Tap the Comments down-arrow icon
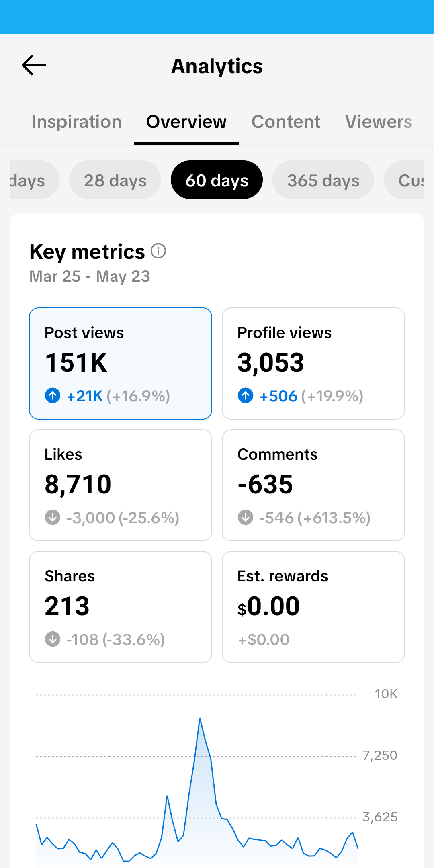 click(x=246, y=518)
